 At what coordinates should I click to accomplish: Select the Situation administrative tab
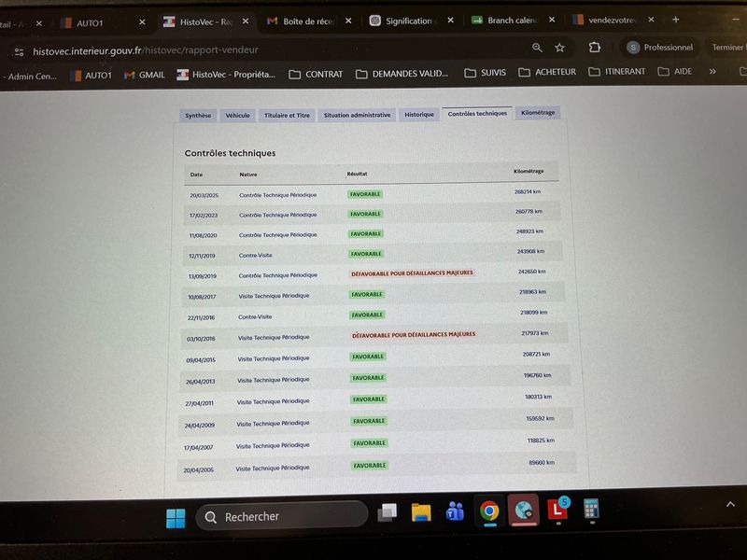[357, 115]
